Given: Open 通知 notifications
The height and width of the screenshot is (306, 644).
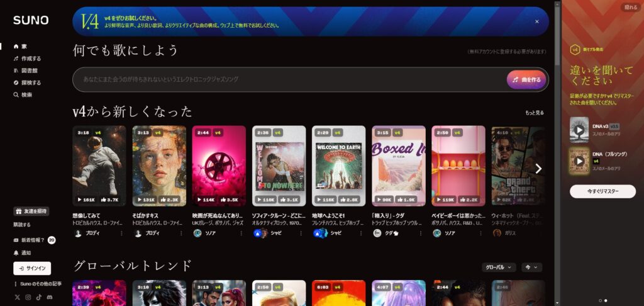Looking at the screenshot, I should point(22,252).
